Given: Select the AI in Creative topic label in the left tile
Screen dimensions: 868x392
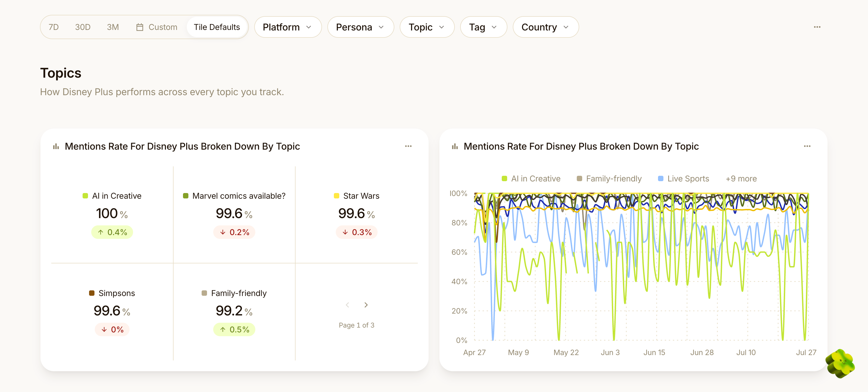Looking at the screenshot, I should [117, 196].
